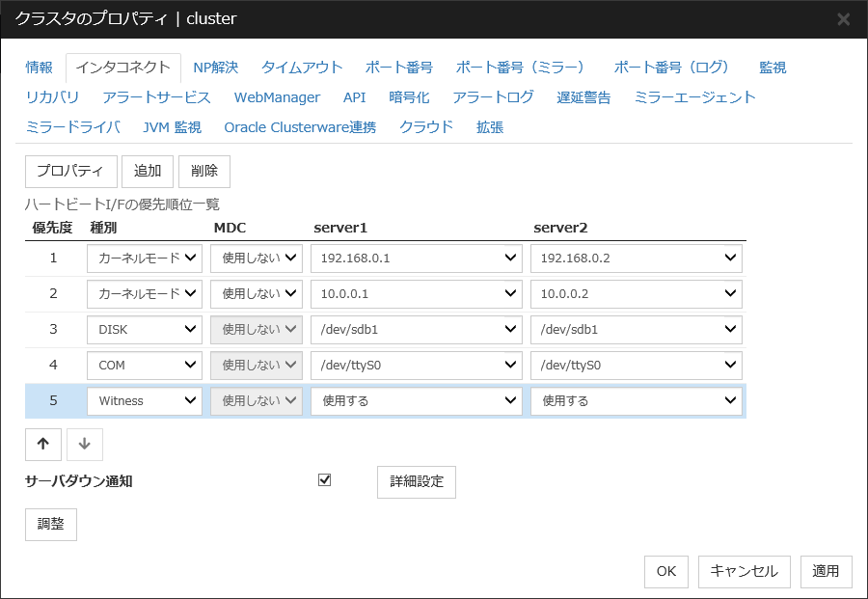Click the 調整 adjustment button
Screen dimensions: 868x599
(x=50, y=524)
